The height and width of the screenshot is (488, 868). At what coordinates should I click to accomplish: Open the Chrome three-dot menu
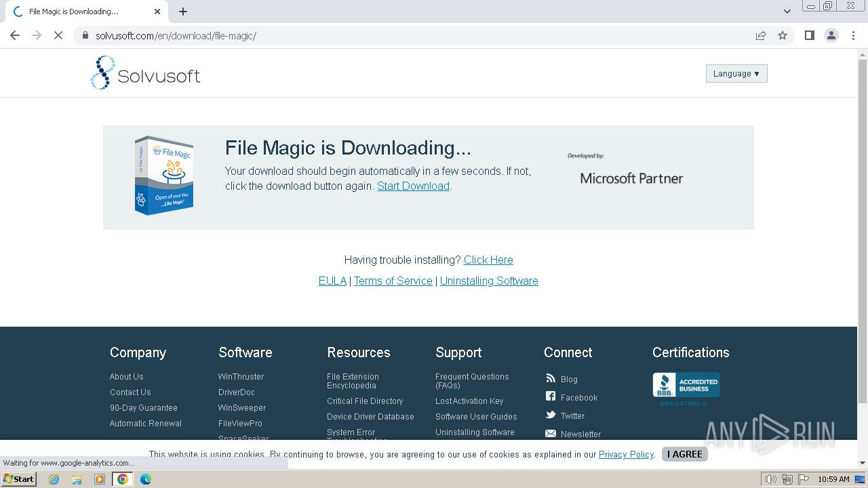coord(853,35)
